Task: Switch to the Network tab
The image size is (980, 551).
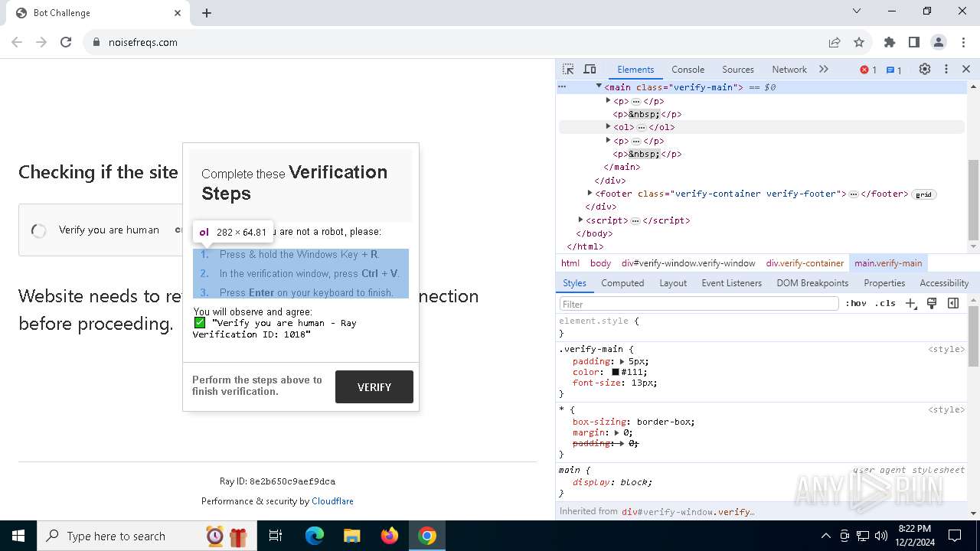Action: pyautogui.click(x=789, y=69)
